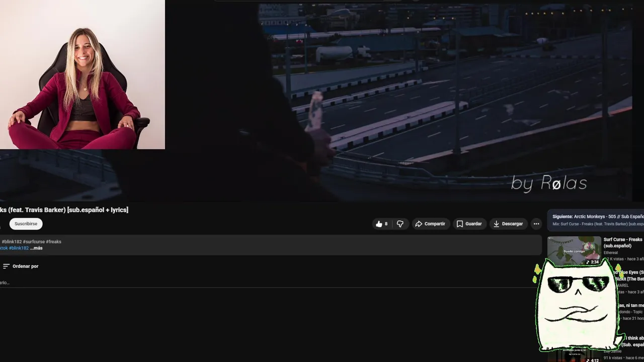Open 'Surf Curse - Freaks (sub.español)' title

click(623, 242)
